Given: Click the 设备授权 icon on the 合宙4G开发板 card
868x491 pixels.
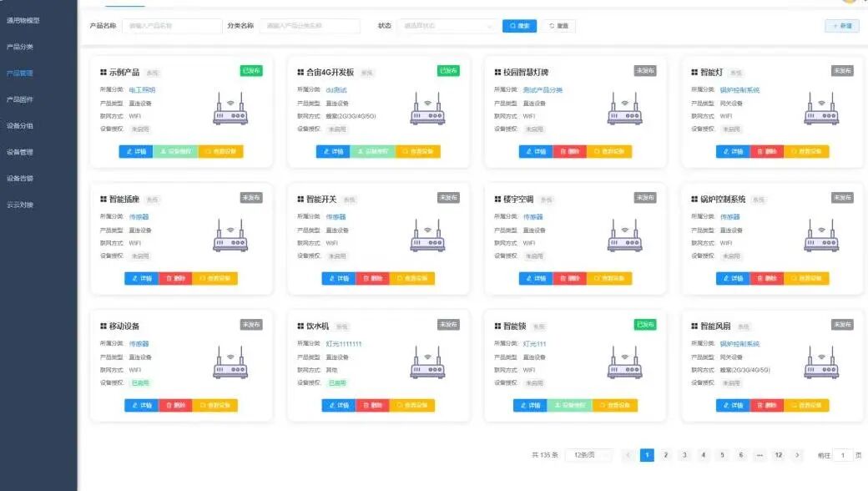Looking at the screenshot, I should (x=362, y=151).
